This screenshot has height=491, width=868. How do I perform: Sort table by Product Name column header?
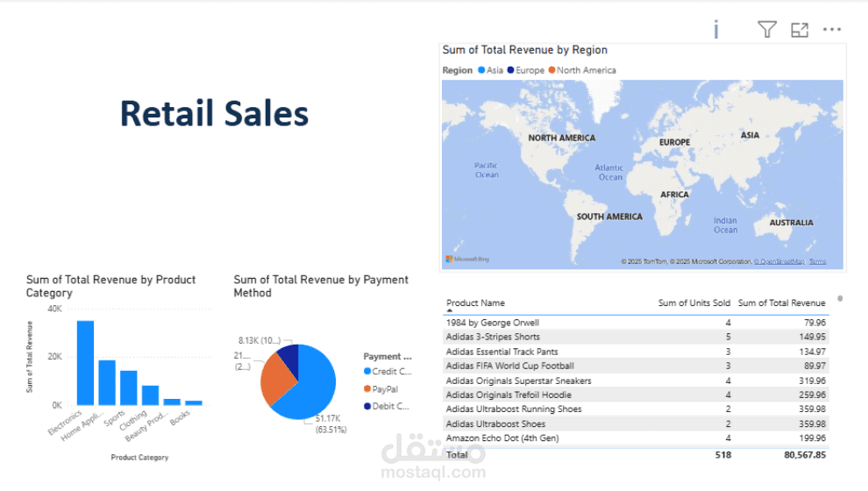click(475, 302)
